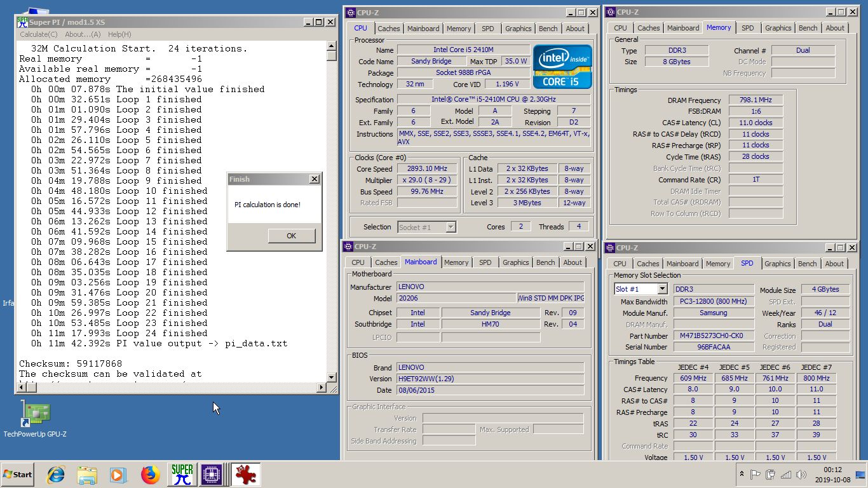
Task: Close the Finish dialog with X
Action: 314,179
